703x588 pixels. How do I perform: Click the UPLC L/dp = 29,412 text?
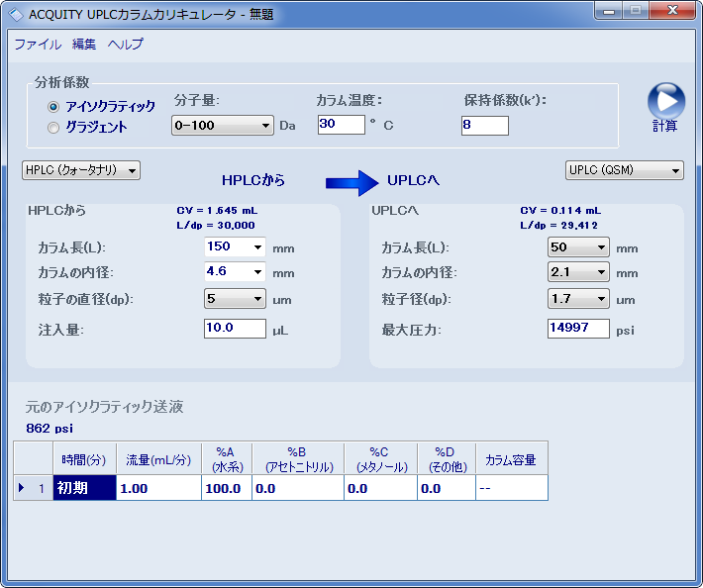tap(559, 225)
